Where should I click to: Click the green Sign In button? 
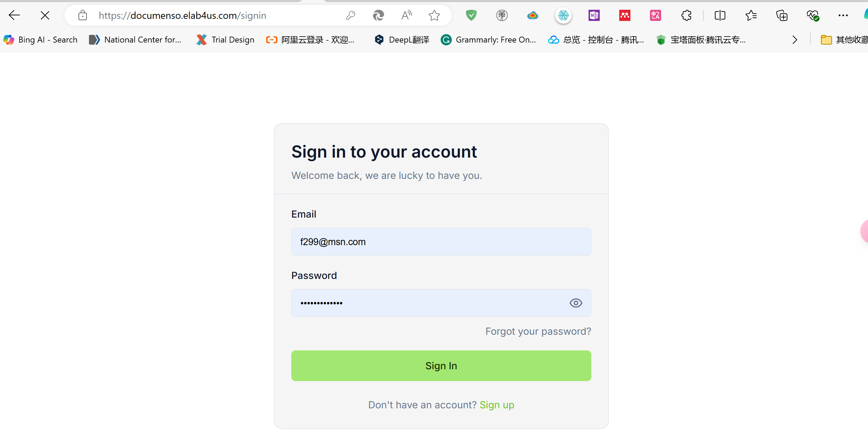[x=441, y=366]
